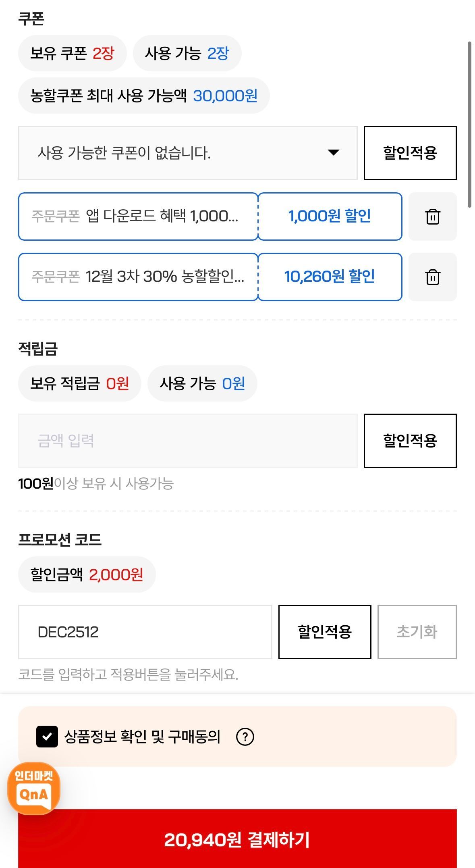Click the question mark help icon
This screenshot has width=475, height=868.
point(245,737)
